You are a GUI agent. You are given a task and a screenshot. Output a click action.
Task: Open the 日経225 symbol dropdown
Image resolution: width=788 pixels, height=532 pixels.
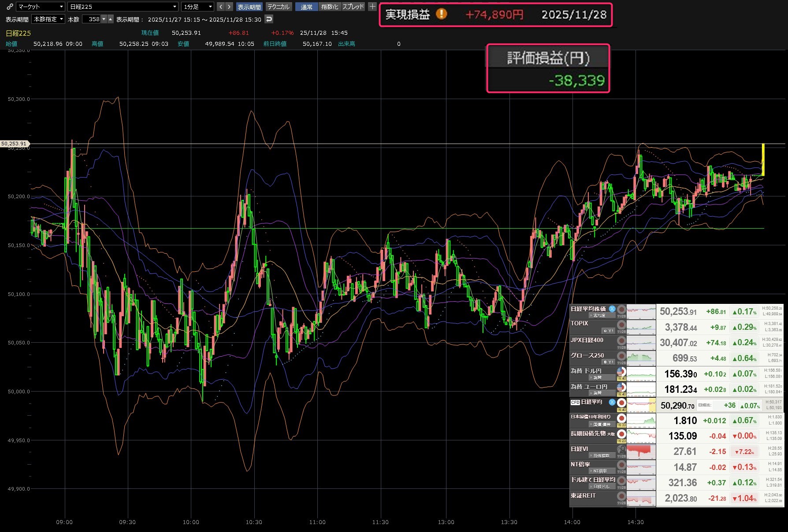point(123,7)
